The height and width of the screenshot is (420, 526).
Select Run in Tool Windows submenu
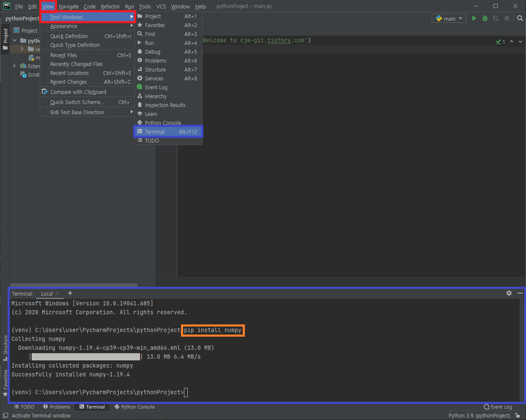pos(168,43)
